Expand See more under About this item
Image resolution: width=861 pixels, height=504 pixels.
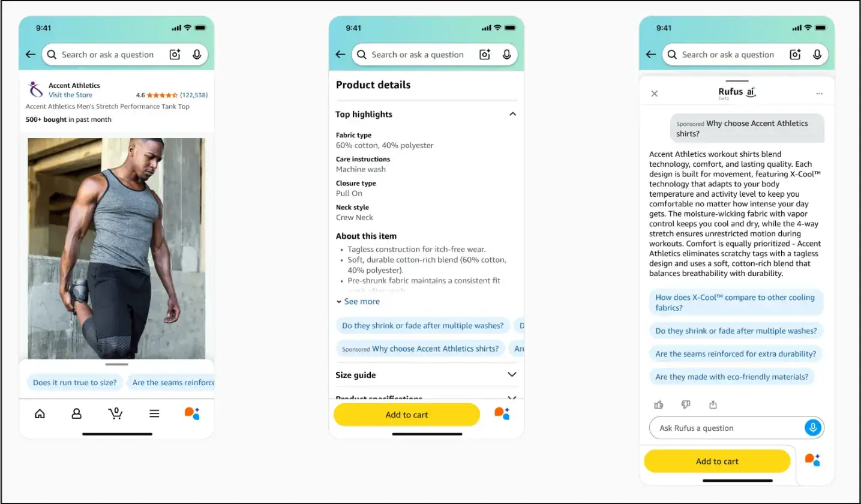pos(358,302)
